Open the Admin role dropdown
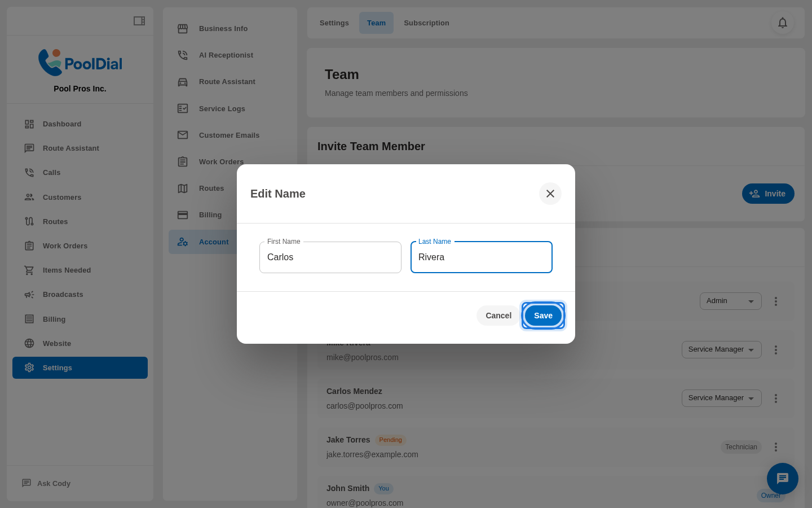 (x=731, y=301)
